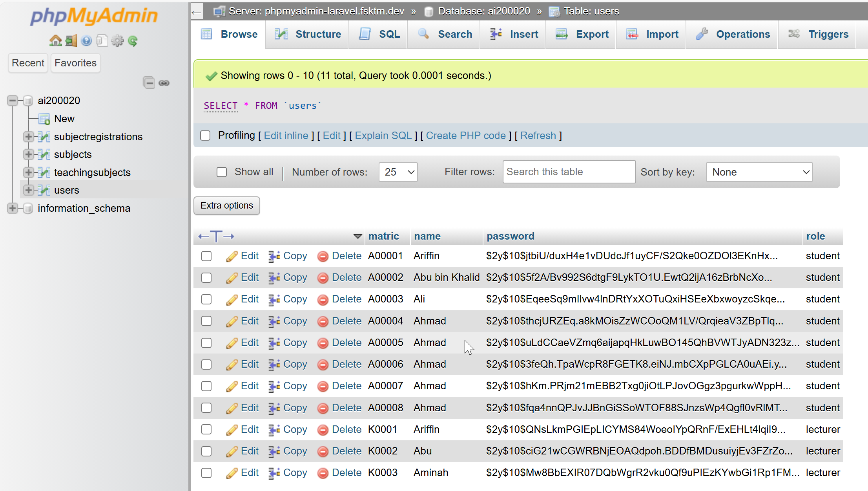Screen dimensions: 868x491
Task: Collapse all tree items icon
Action: tap(149, 82)
